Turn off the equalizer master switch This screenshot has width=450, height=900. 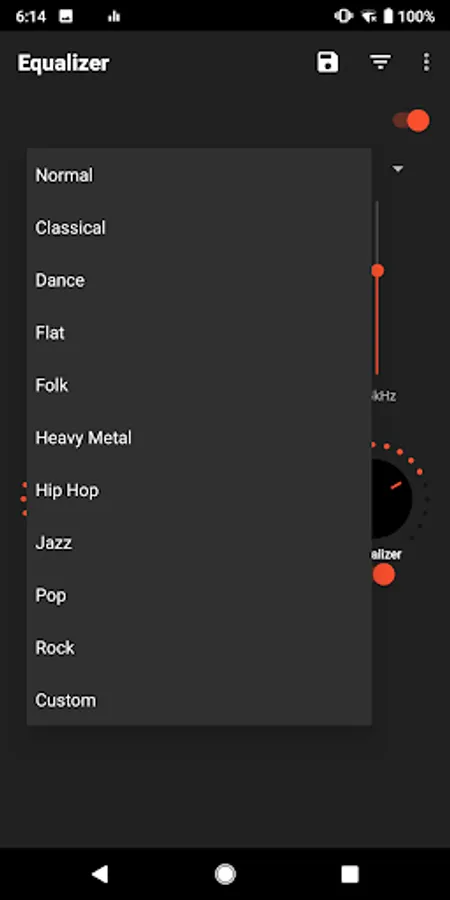tap(411, 121)
